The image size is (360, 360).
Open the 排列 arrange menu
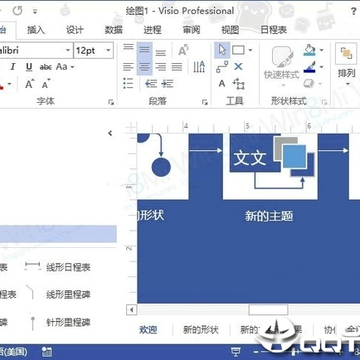click(346, 64)
